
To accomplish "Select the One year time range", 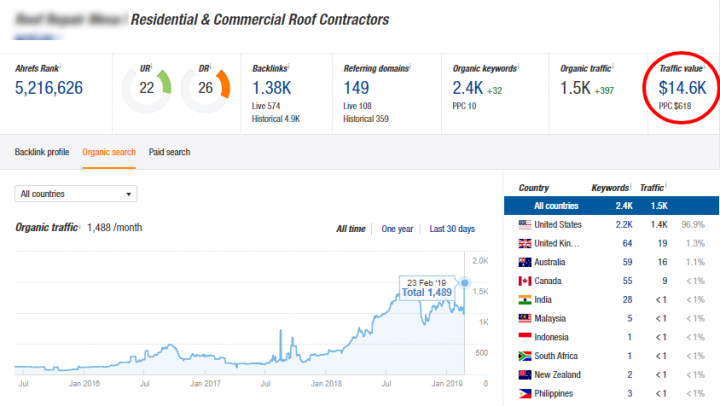I will [x=398, y=229].
